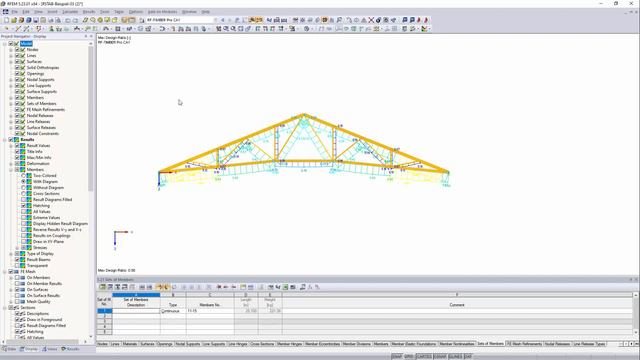Select the Continuous type cell in row 1
The height and width of the screenshot is (360, 640).
click(x=173, y=311)
